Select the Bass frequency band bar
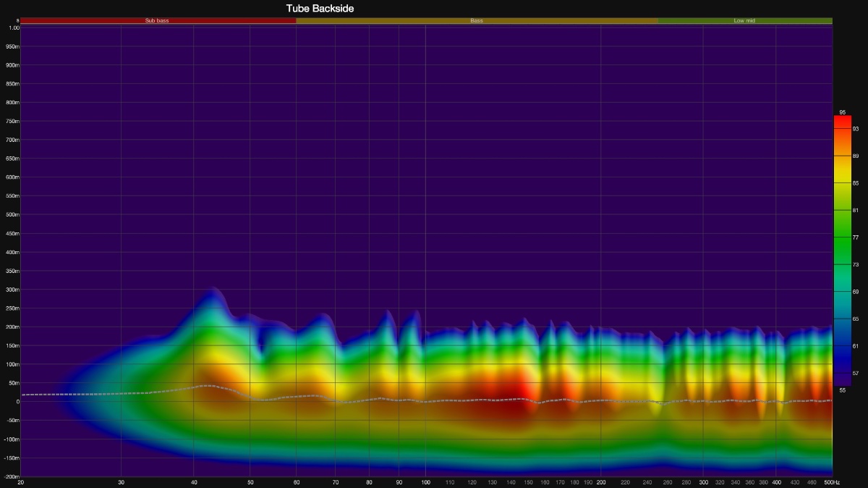Screen dimensions: 868x488 pos(477,21)
